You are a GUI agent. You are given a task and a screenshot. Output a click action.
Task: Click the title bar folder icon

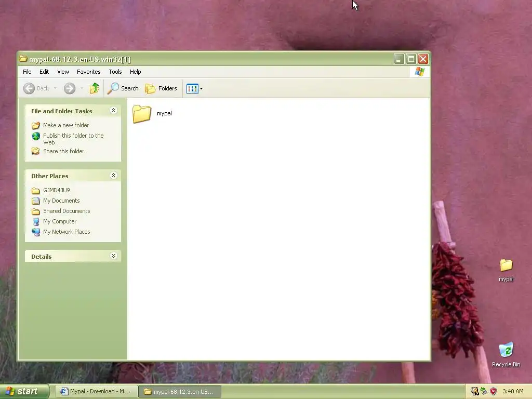tap(23, 59)
